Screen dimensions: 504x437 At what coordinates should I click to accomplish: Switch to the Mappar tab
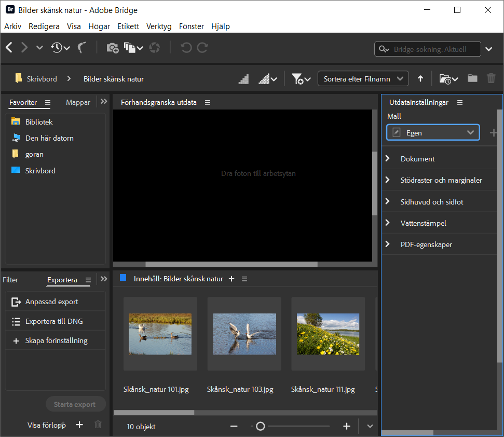[78, 103]
